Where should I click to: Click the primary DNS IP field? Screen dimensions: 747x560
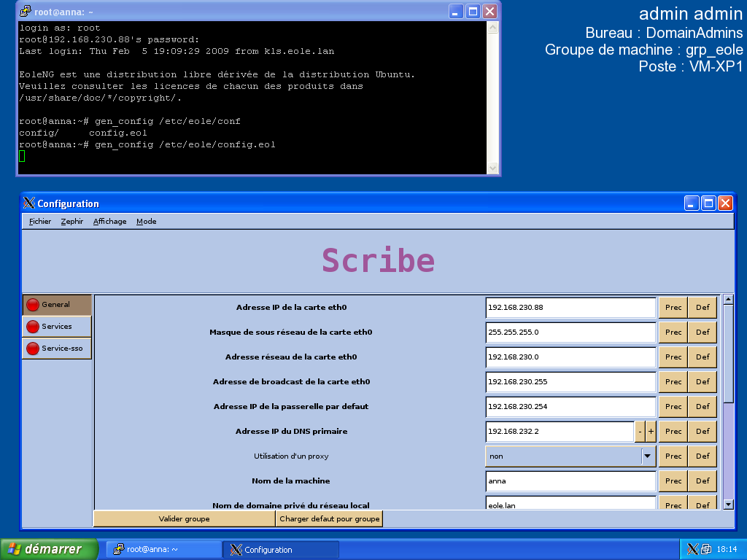click(560, 432)
